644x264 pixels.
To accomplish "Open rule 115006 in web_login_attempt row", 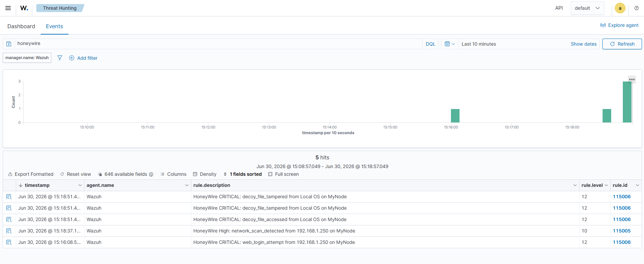I will point(622,242).
